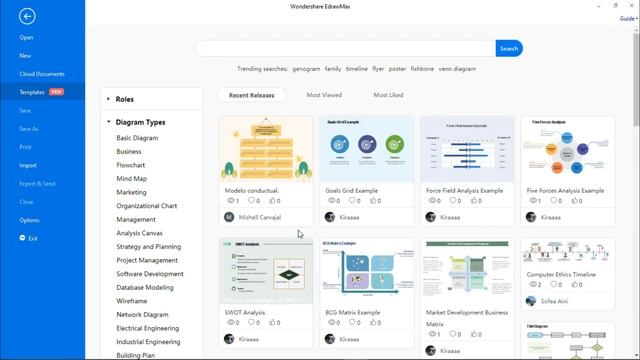Click heart icon on BCG Matrix Example
The width and height of the screenshot is (640, 360).
352,322
